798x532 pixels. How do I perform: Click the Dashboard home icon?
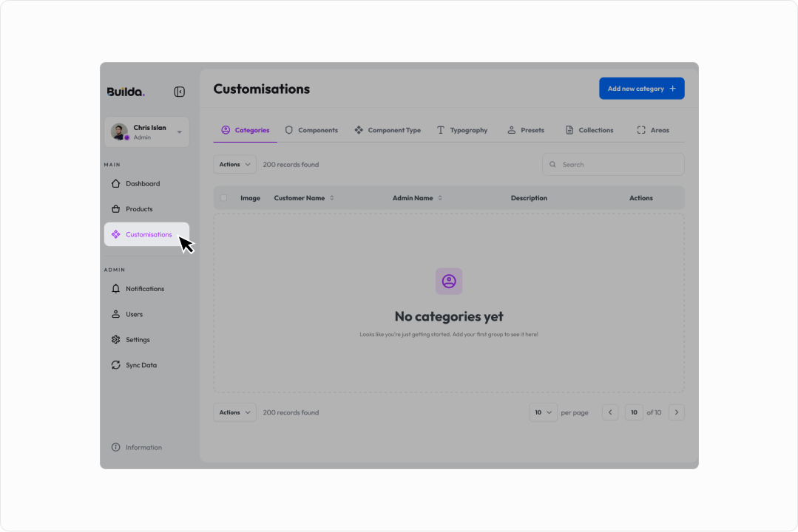115,183
